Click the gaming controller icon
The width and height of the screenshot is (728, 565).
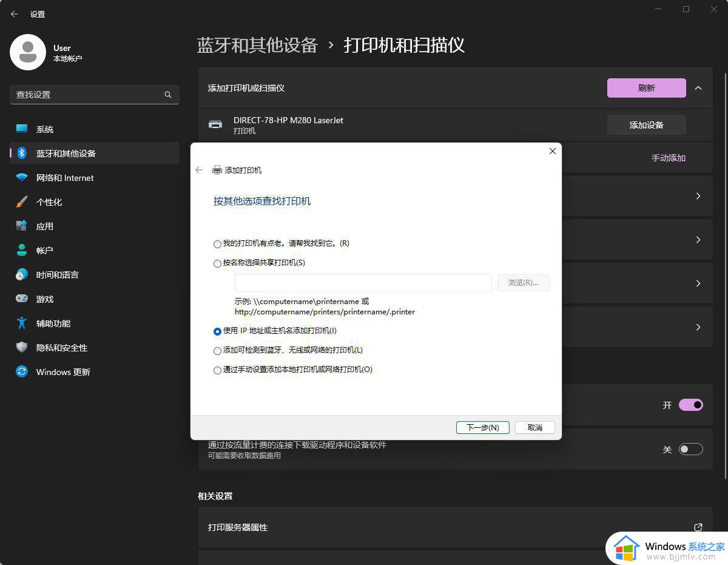(22, 299)
